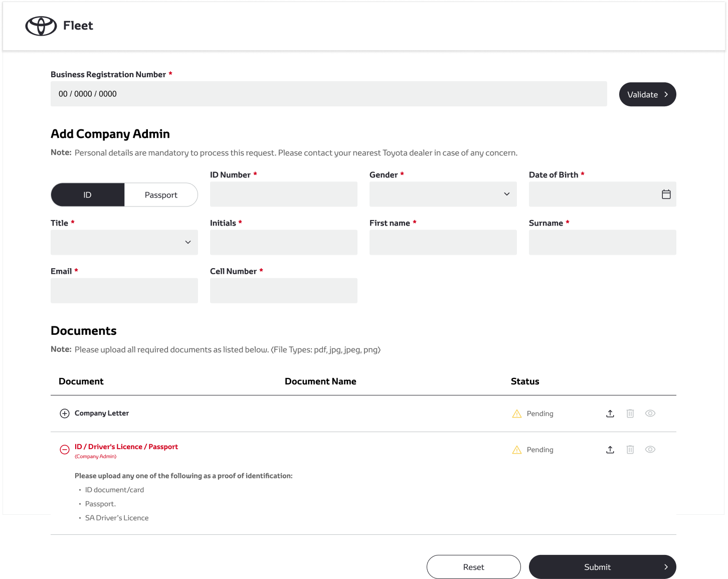Preview Company Letter with eye icon
This screenshot has height=579, width=728.
650,414
